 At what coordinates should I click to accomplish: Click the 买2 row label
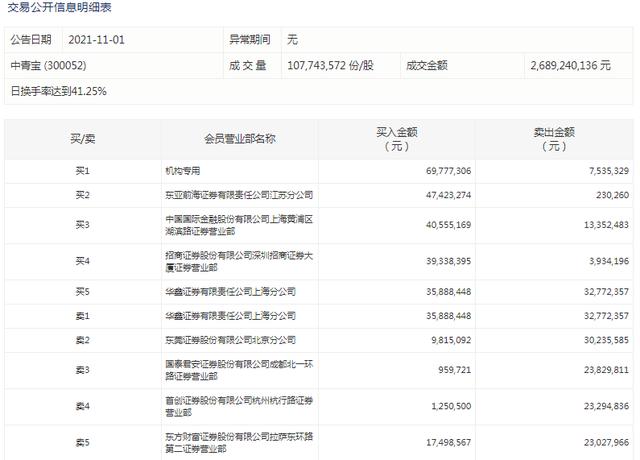click(82, 195)
